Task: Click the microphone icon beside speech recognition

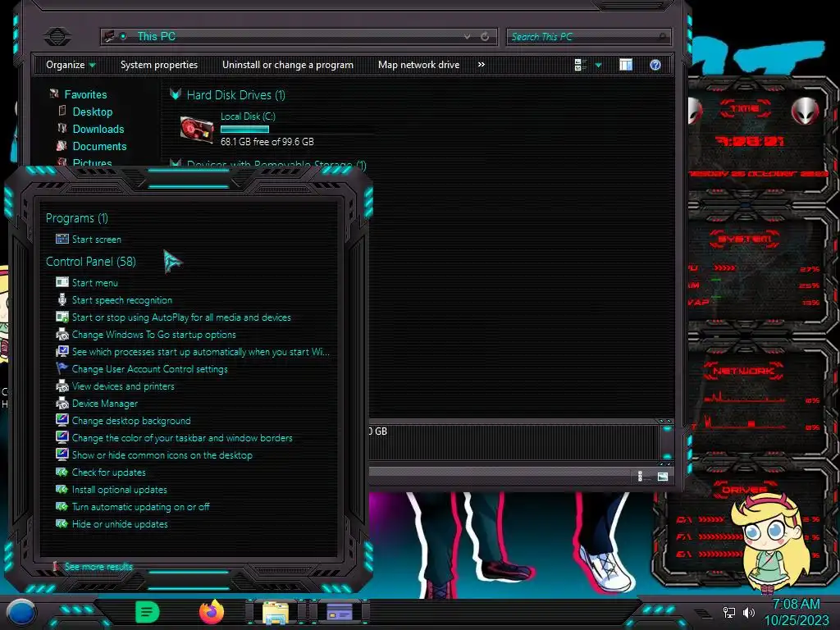Action: click(62, 300)
